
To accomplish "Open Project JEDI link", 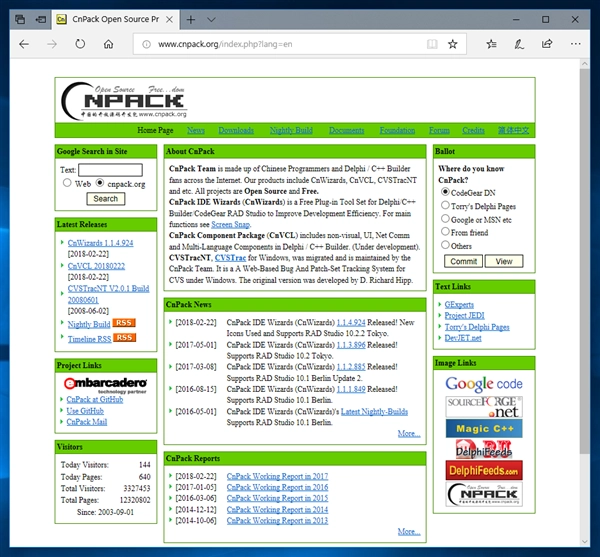I will [x=464, y=316].
